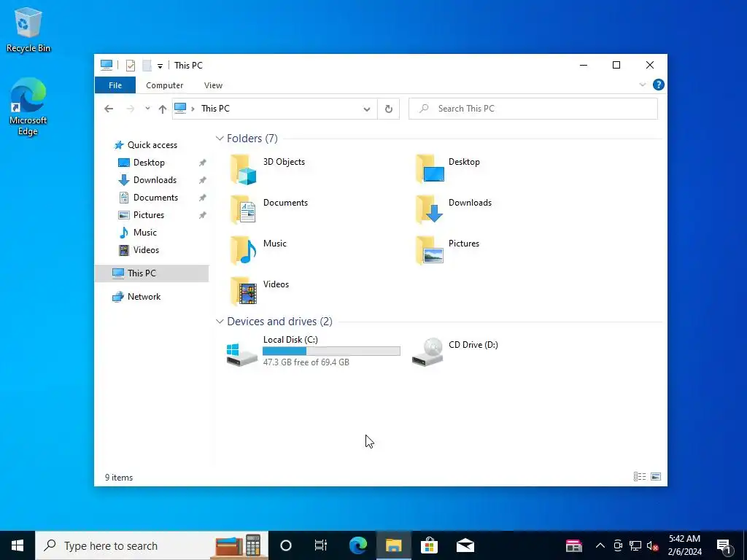Select Music in the navigation pane
The image size is (747, 560).
[x=137, y=233]
